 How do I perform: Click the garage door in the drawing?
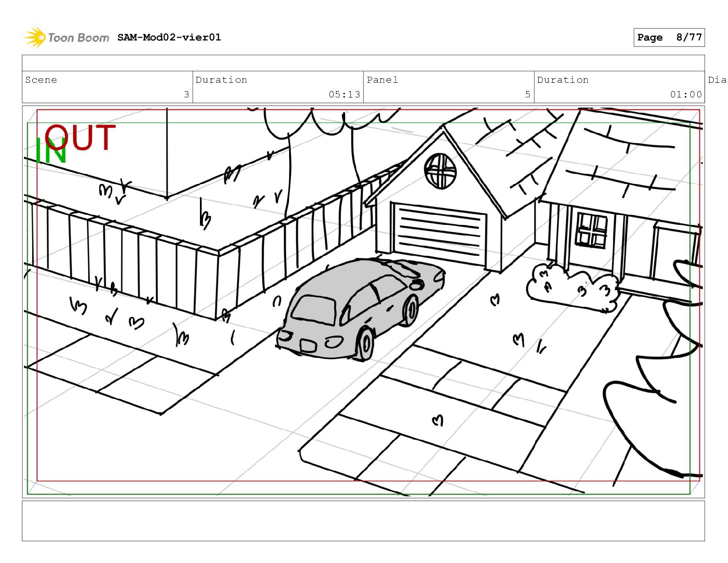[x=438, y=234]
